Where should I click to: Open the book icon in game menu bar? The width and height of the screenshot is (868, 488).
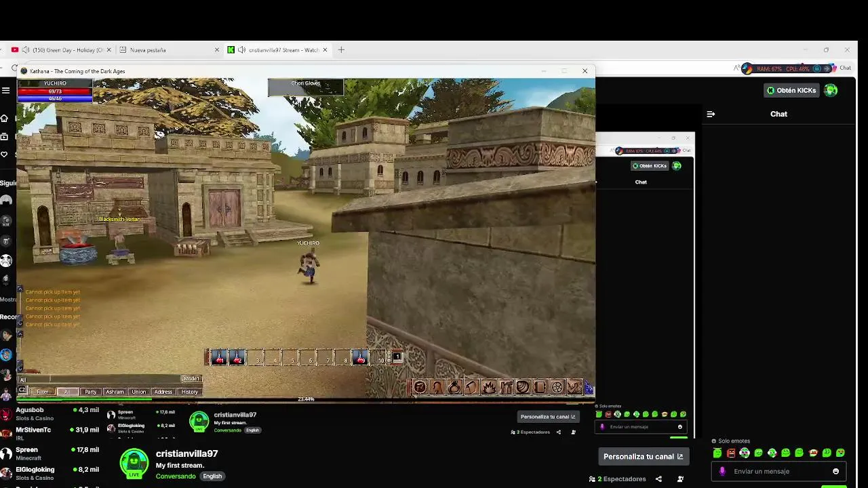(x=540, y=387)
